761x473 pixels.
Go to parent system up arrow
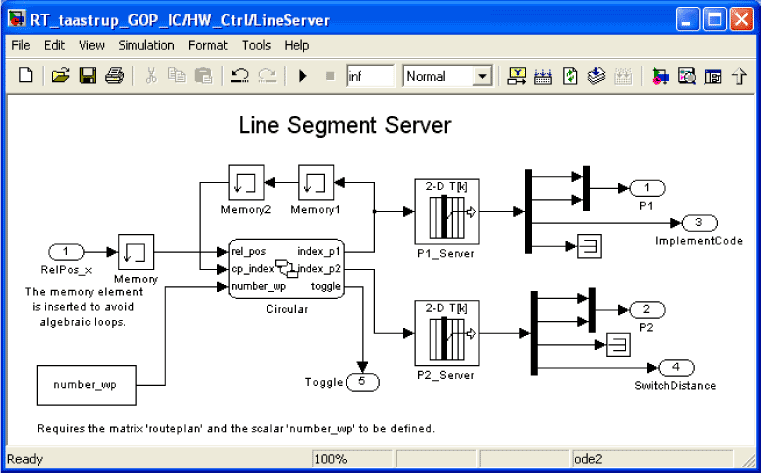tap(739, 76)
